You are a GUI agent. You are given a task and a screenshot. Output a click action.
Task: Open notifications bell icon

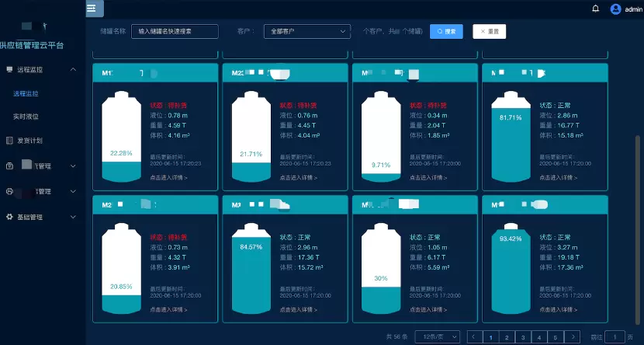point(595,9)
